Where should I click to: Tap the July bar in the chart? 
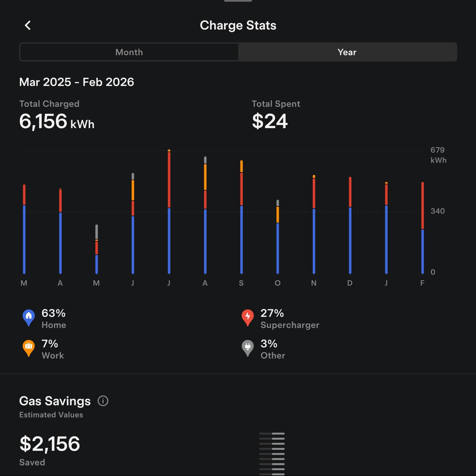coord(169,212)
